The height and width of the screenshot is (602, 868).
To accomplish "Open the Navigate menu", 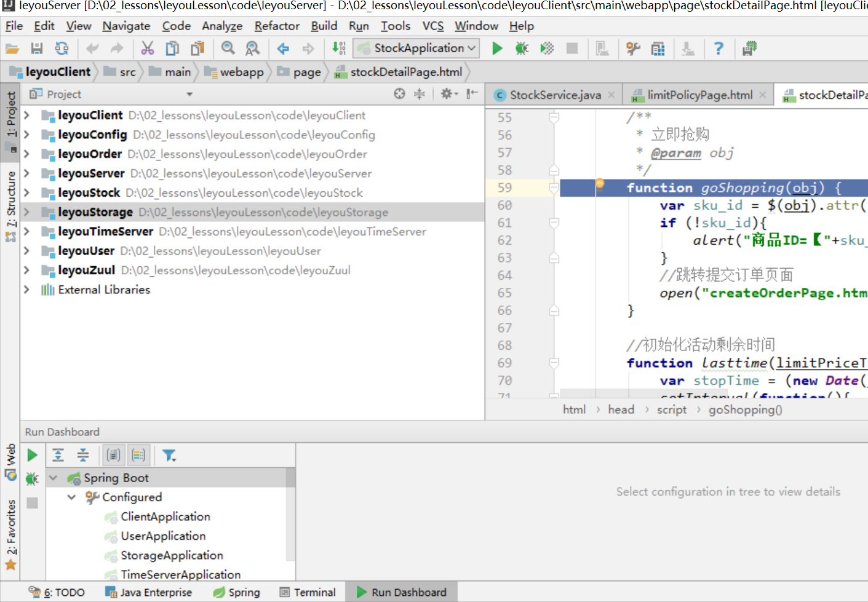I will click(126, 26).
